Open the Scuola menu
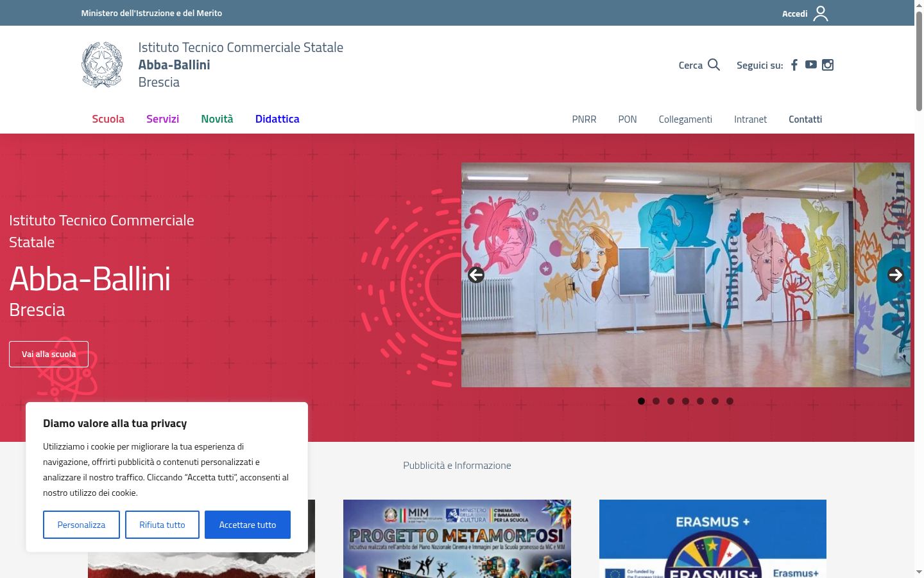 (x=108, y=119)
